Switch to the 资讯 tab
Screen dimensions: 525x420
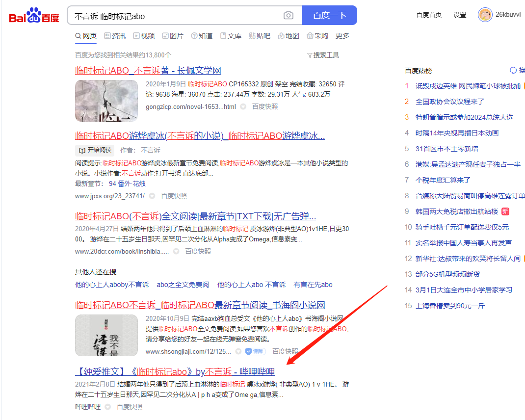(x=115, y=36)
